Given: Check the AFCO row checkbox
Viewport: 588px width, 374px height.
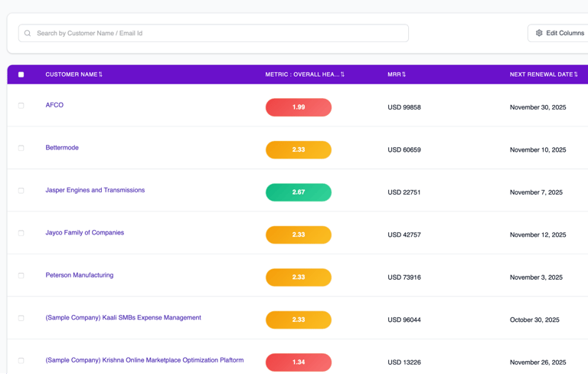Looking at the screenshot, I should [x=21, y=106].
